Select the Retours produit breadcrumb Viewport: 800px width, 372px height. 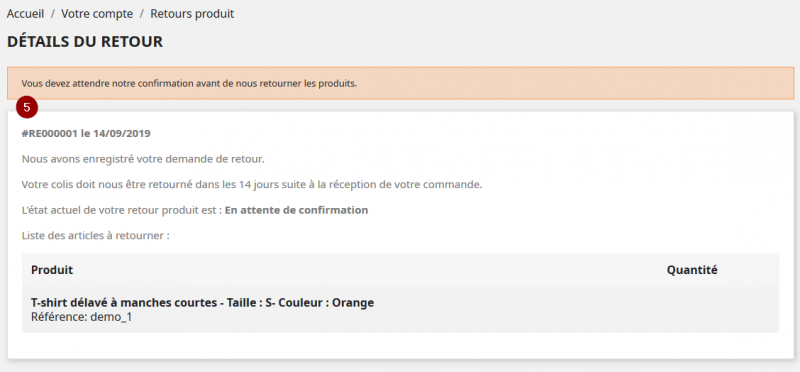pos(192,14)
